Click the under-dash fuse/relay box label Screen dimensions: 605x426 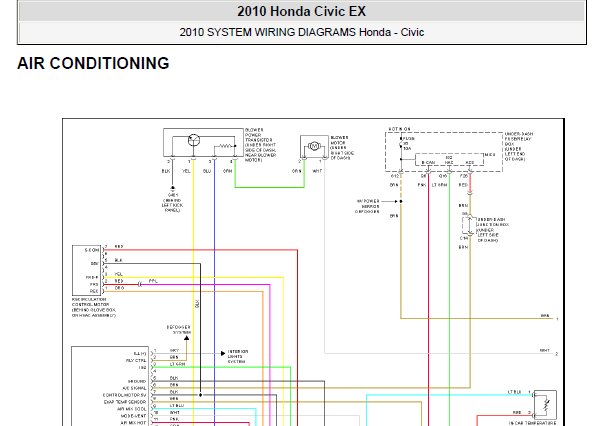point(519,146)
